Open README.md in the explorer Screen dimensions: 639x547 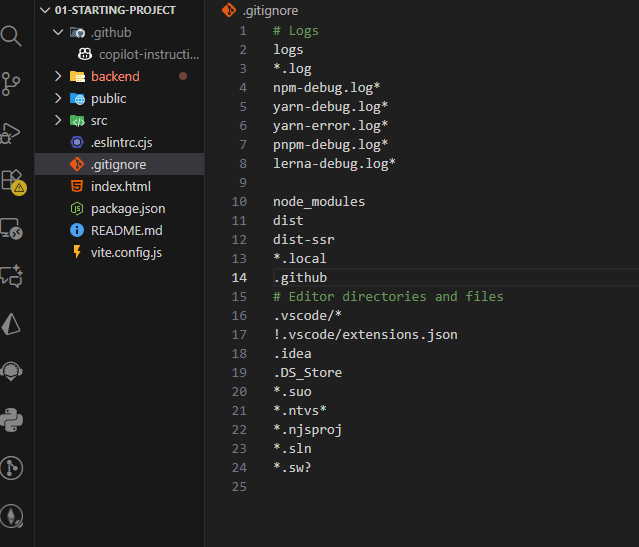(x=126, y=231)
